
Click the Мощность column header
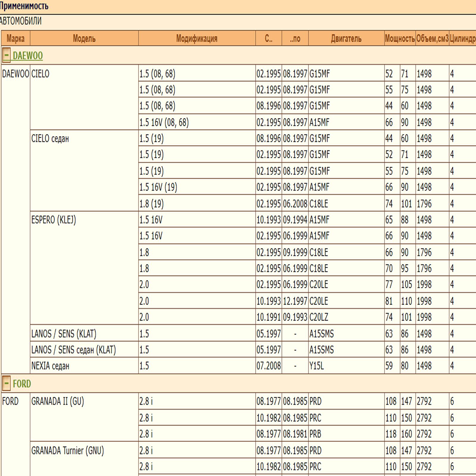click(x=400, y=38)
